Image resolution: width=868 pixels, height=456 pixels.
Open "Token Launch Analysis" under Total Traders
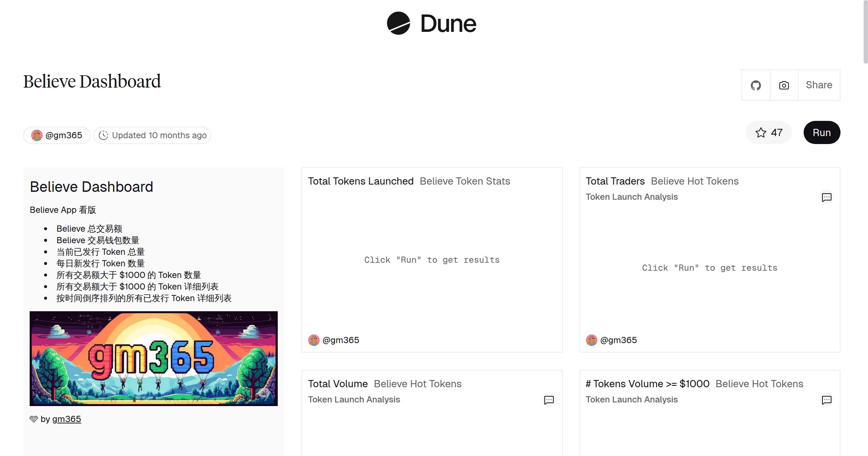[632, 197]
